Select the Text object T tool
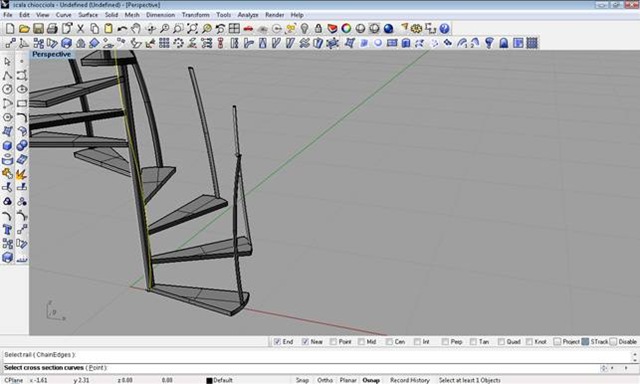This screenshot has height=384, width=640. [x=7, y=230]
